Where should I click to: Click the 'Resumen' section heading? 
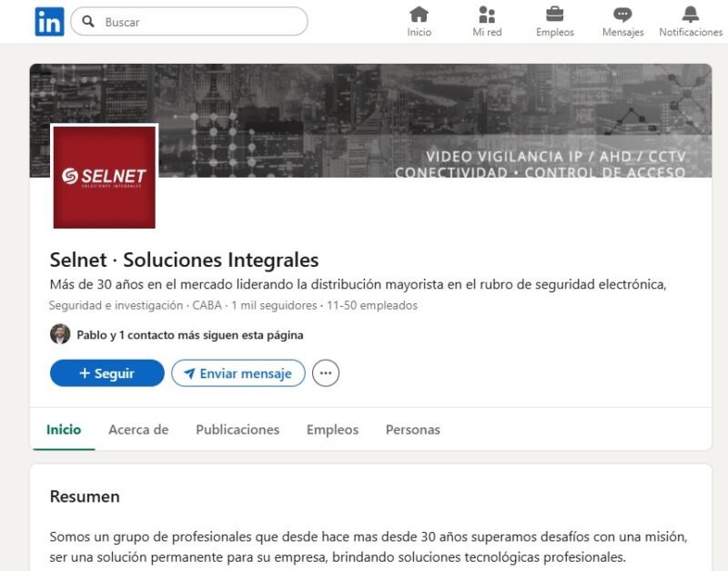point(85,496)
